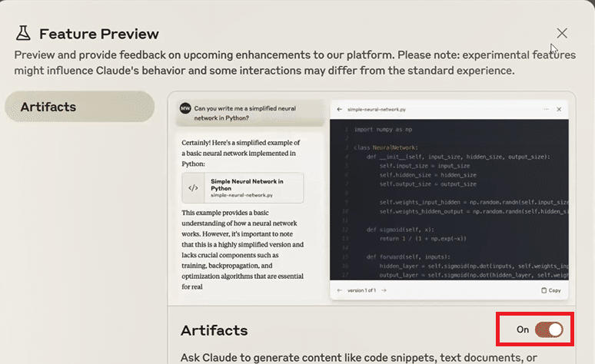Click the 'simple-neural-network.py' title in preview
Screen dimensions: 595x364
377,109
